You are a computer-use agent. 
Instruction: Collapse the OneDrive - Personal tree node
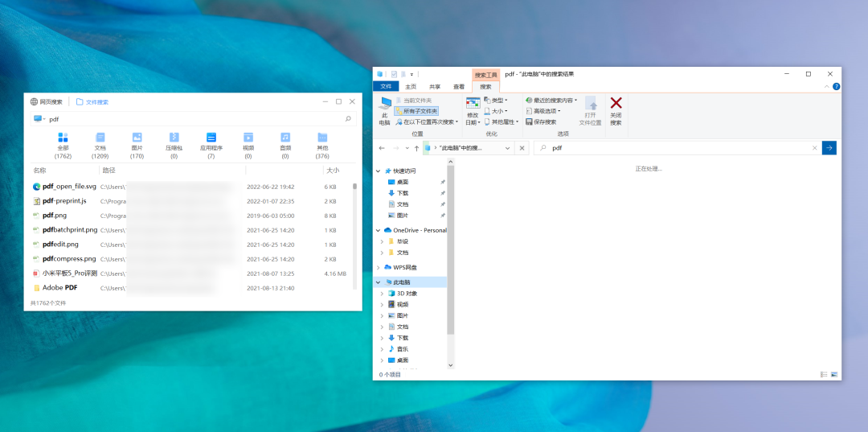point(379,230)
